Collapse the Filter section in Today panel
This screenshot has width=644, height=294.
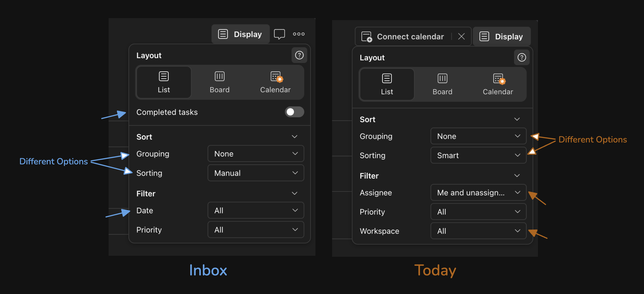pos(517,176)
